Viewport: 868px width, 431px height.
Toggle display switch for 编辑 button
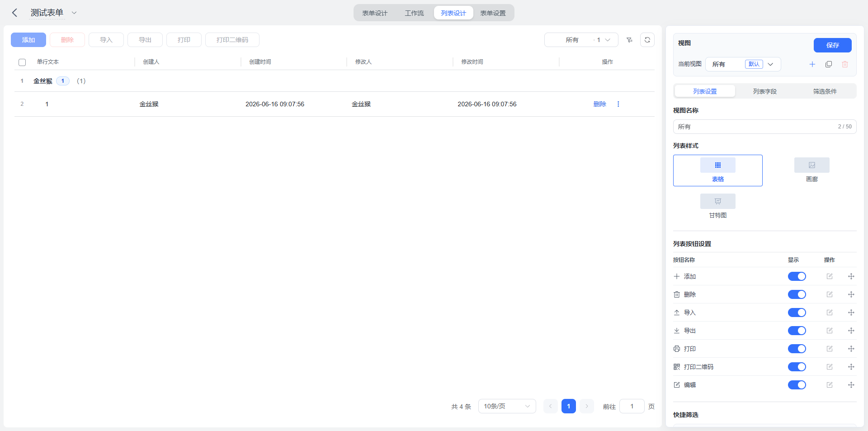click(797, 385)
